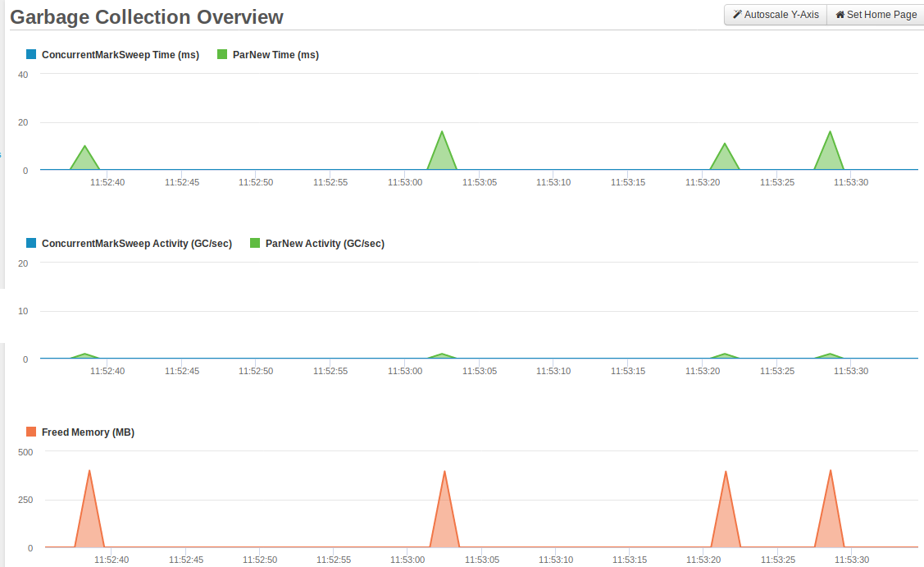The height and width of the screenshot is (567, 924).
Task: Click the ParNew Activity (GC/sec) legend label
Action: [x=325, y=244]
